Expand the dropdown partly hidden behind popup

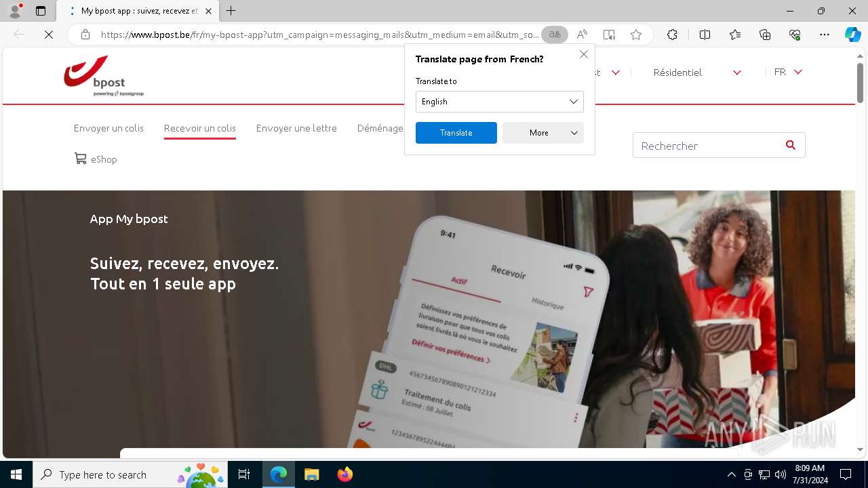click(615, 73)
